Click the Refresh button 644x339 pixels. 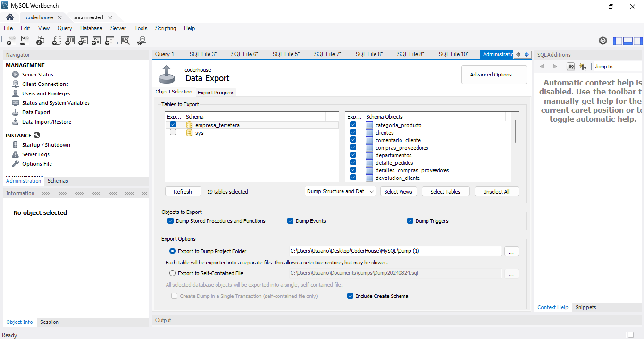tap(183, 192)
